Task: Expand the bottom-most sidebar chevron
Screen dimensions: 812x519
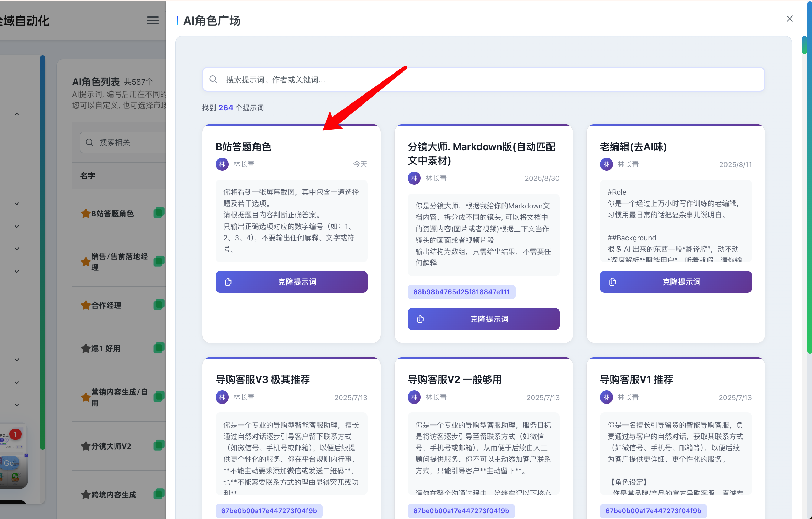Action: point(17,405)
